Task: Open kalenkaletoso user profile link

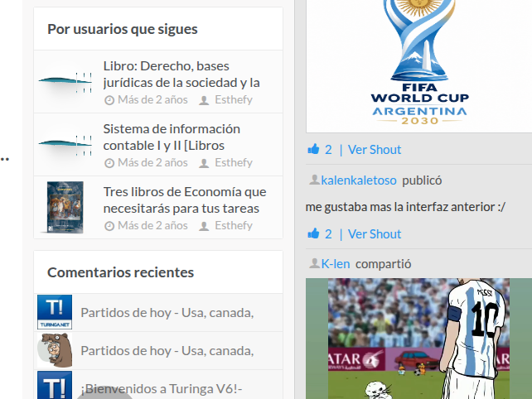Action: (359, 180)
